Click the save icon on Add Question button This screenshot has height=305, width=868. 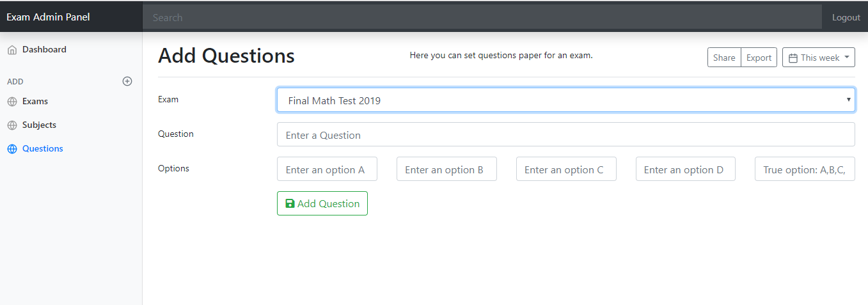(x=290, y=203)
